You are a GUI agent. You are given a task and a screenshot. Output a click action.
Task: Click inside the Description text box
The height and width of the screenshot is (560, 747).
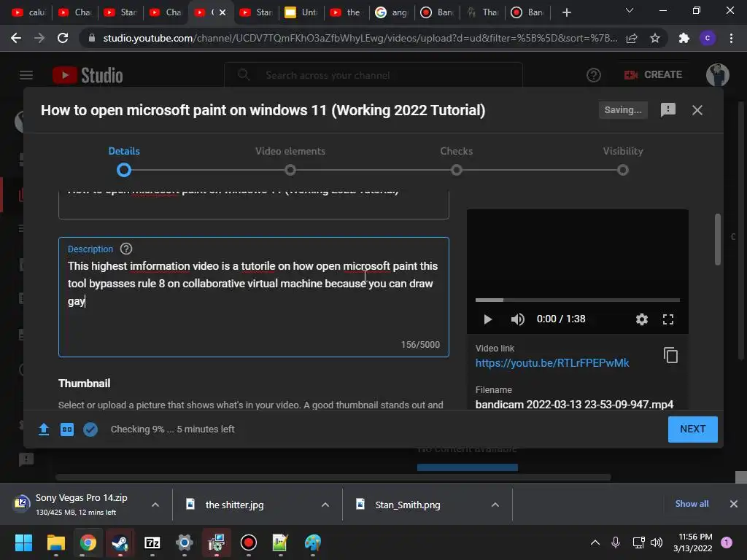click(x=253, y=297)
